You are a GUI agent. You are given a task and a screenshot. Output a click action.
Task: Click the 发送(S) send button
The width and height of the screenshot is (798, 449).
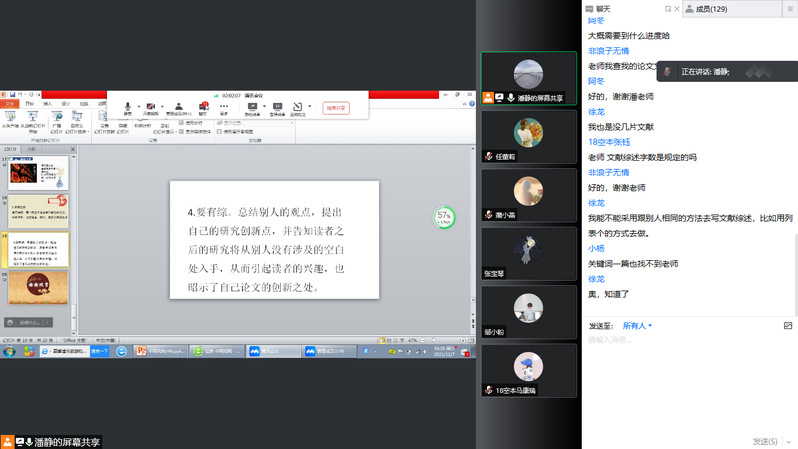pyautogui.click(x=765, y=441)
